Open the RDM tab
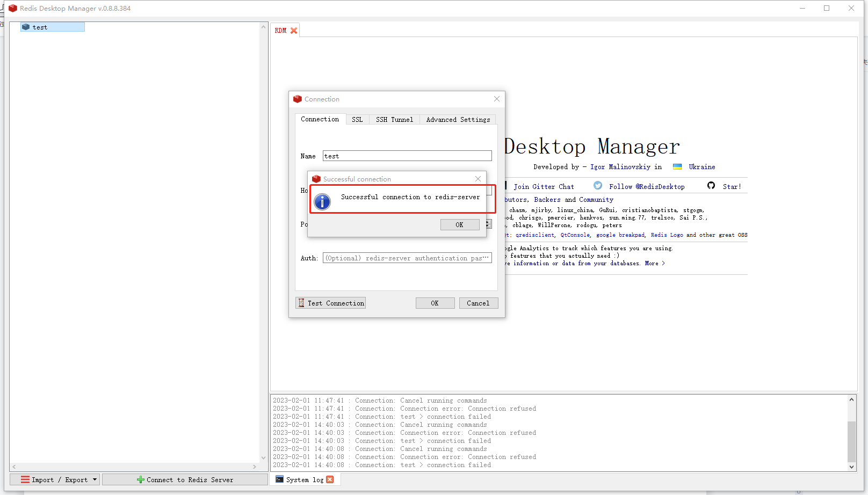This screenshot has height=495, width=868. coord(281,31)
